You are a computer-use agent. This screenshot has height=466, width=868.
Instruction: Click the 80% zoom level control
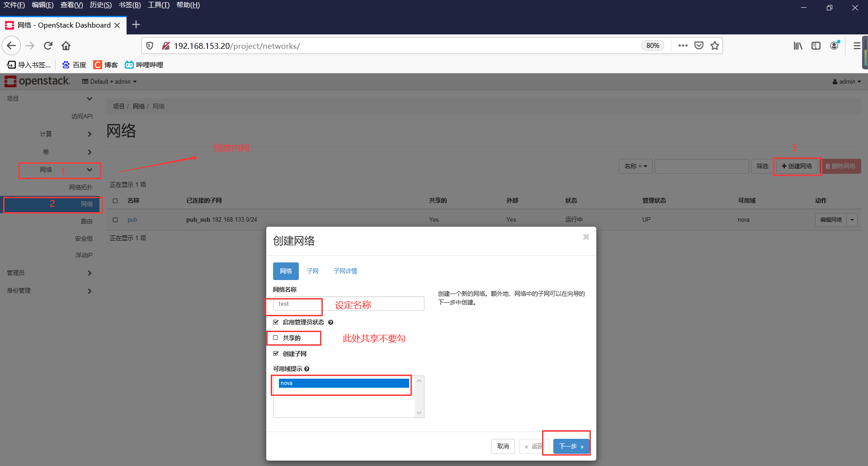(652, 45)
